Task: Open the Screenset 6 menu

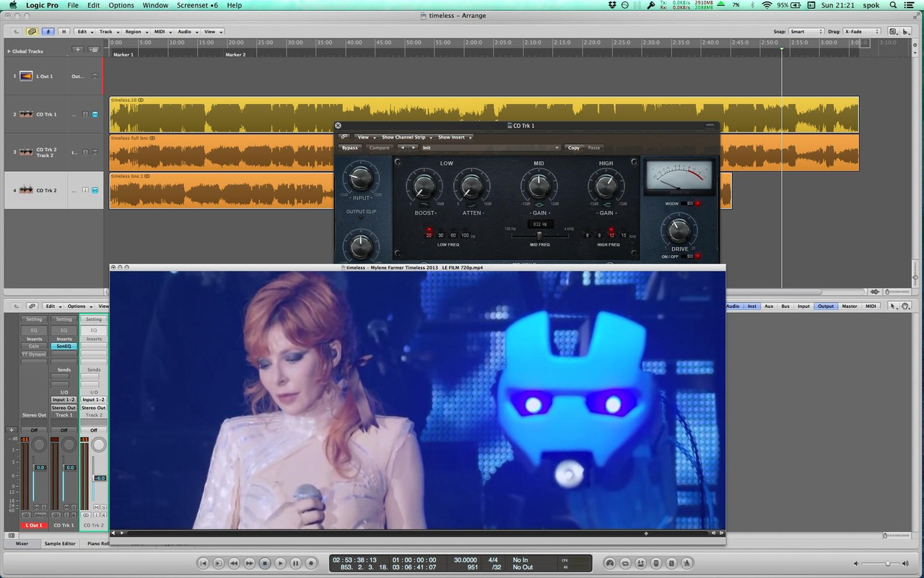Action: [x=197, y=5]
